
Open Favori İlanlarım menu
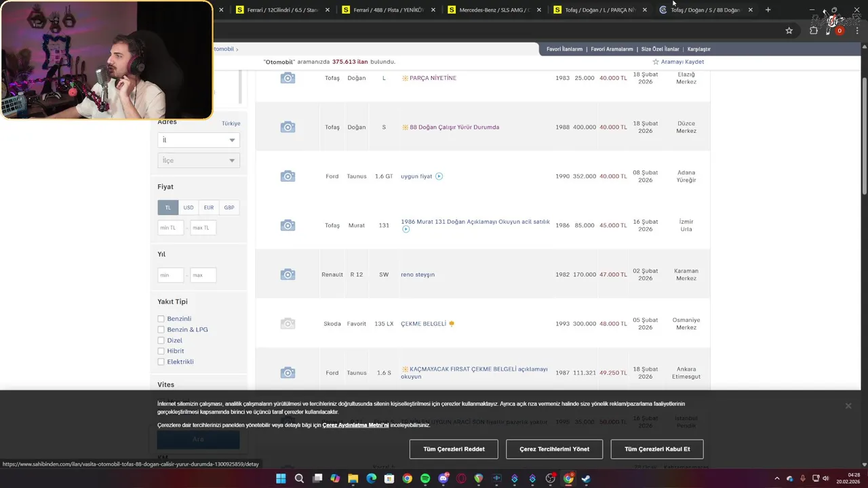tap(565, 49)
